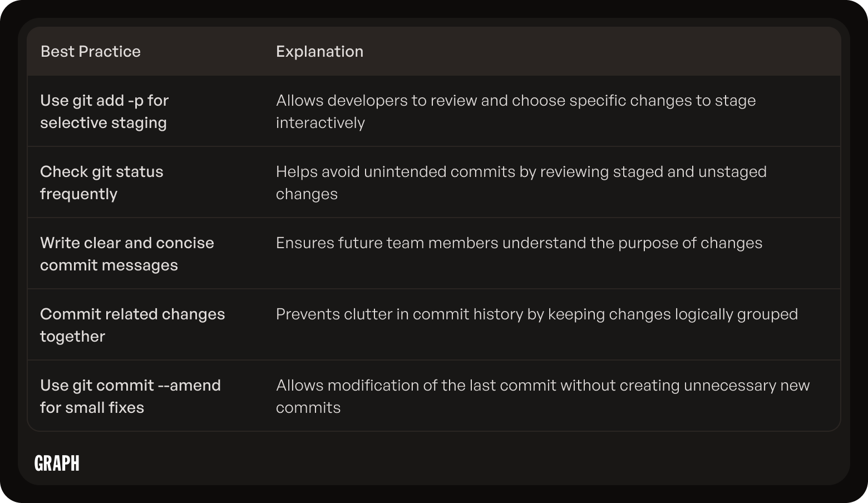Screen dimensions: 868x503
Task: Click 'selective staging' text in first row
Action: pos(103,123)
